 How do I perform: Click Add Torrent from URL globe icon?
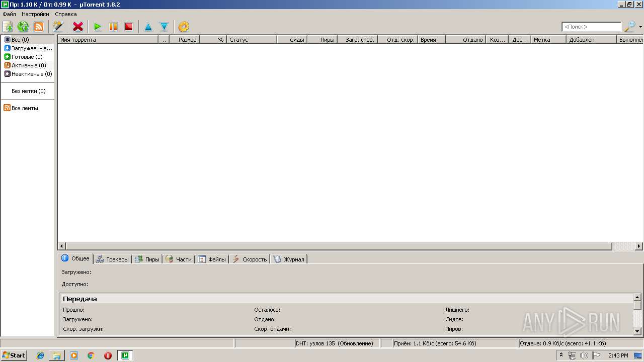23,27
